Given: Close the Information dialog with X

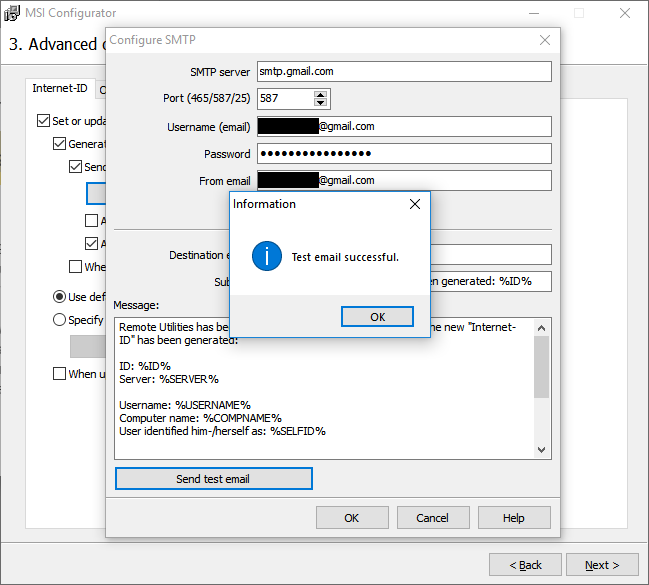Looking at the screenshot, I should coord(415,204).
